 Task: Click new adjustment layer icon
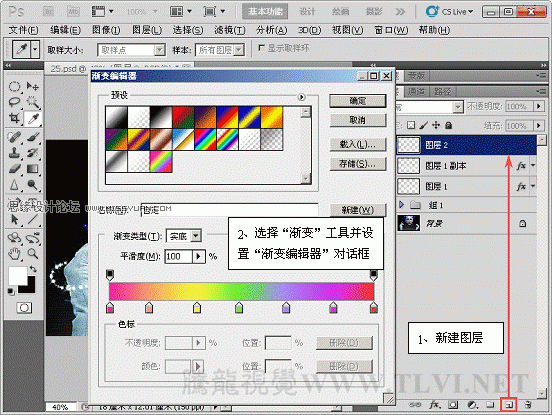click(472, 405)
